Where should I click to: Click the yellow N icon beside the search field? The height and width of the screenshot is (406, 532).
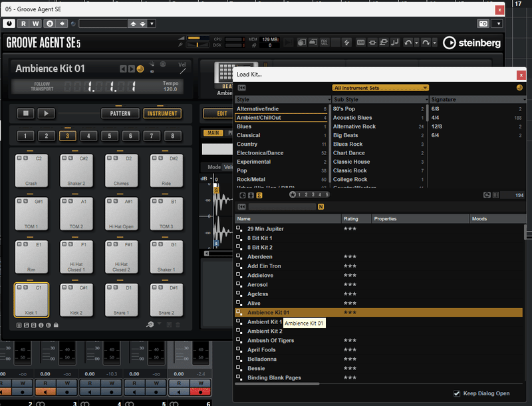(321, 207)
